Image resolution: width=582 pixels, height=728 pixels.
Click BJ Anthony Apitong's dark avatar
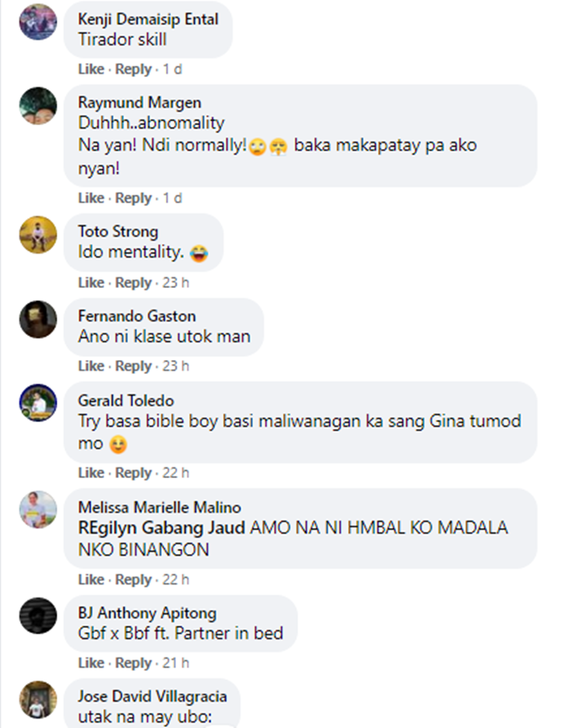click(38, 615)
